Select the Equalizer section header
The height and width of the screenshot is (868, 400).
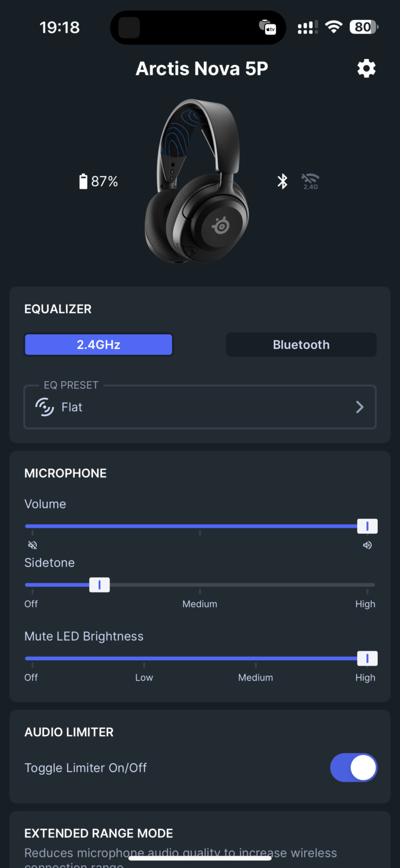(57, 309)
